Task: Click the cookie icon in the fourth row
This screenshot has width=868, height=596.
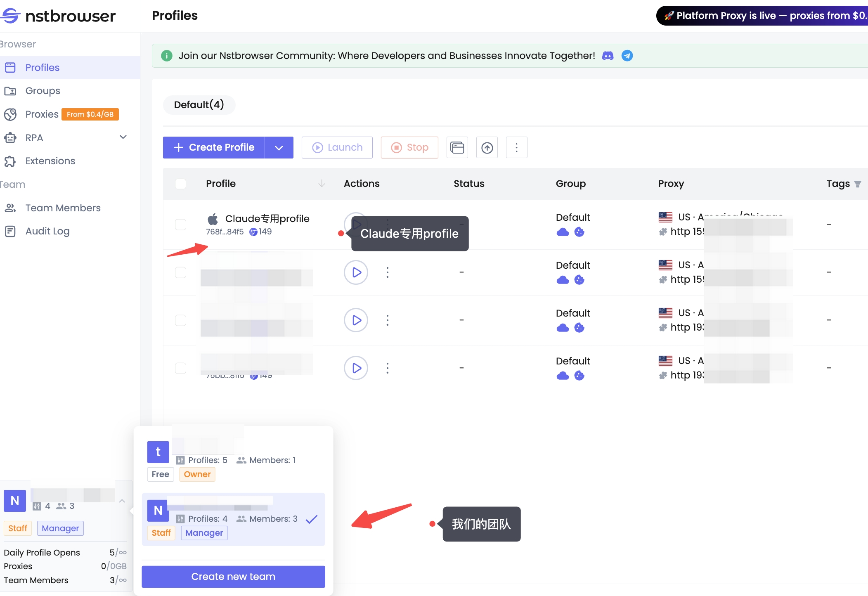Action: pos(579,376)
